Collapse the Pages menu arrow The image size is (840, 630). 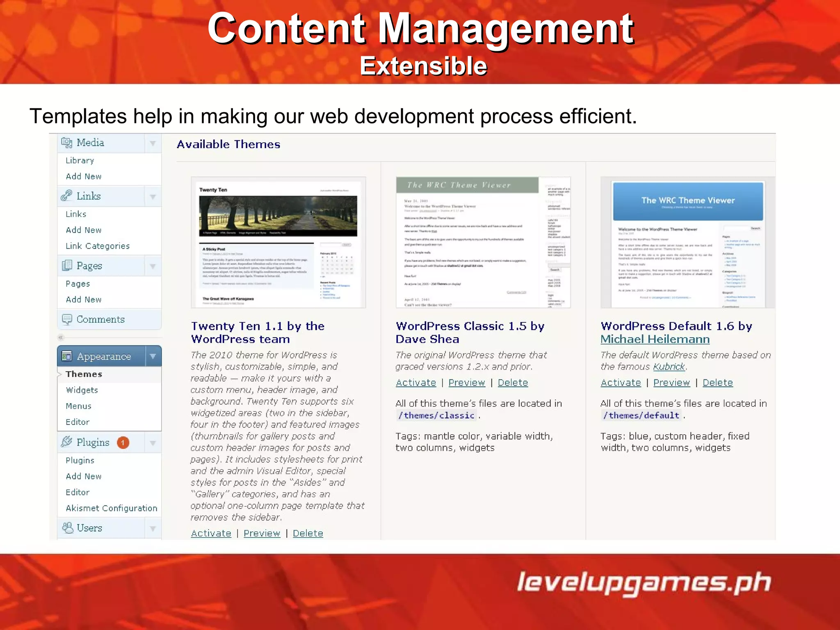(x=153, y=266)
